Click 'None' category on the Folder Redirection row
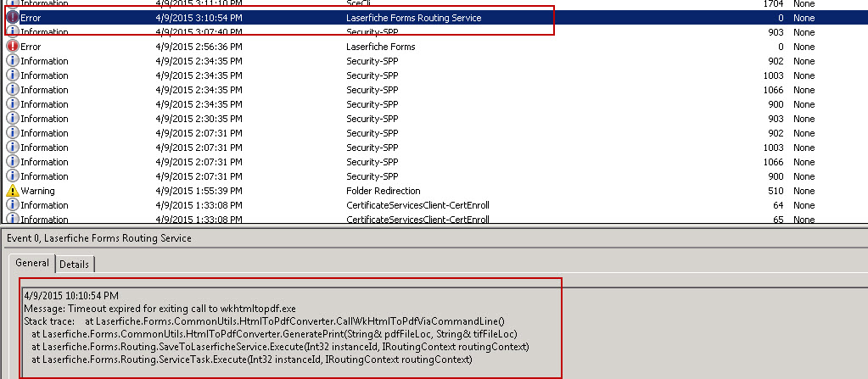The width and height of the screenshot is (868, 379). [804, 191]
